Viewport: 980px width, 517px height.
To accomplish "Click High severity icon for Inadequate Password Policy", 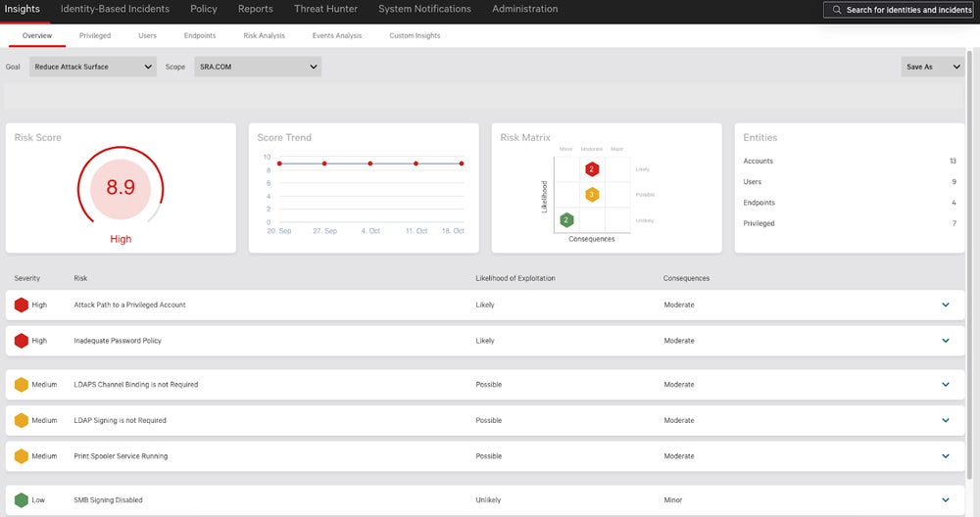I will pyautogui.click(x=22, y=341).
